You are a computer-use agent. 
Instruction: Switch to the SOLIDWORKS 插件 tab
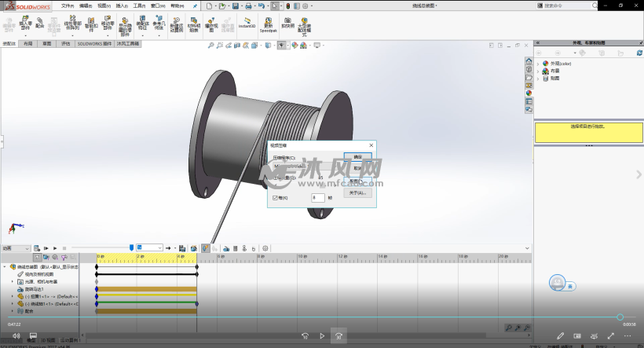[93, 44]
